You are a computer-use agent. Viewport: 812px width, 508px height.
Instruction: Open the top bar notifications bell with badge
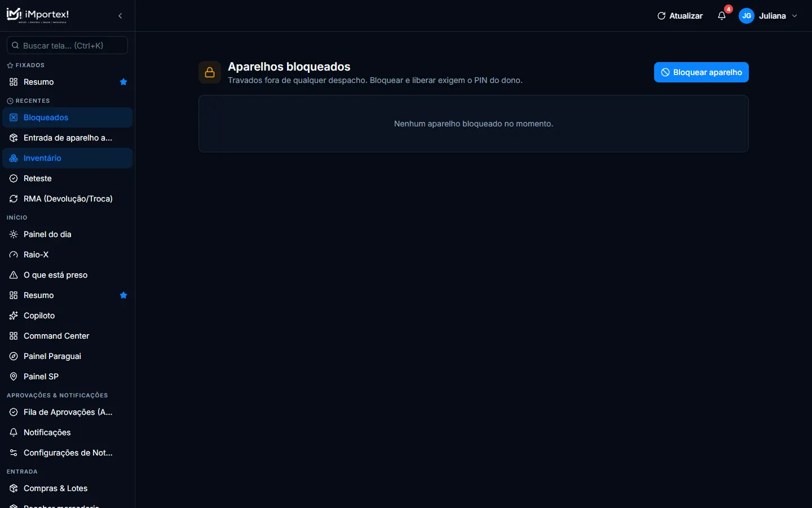click(722, 16)
